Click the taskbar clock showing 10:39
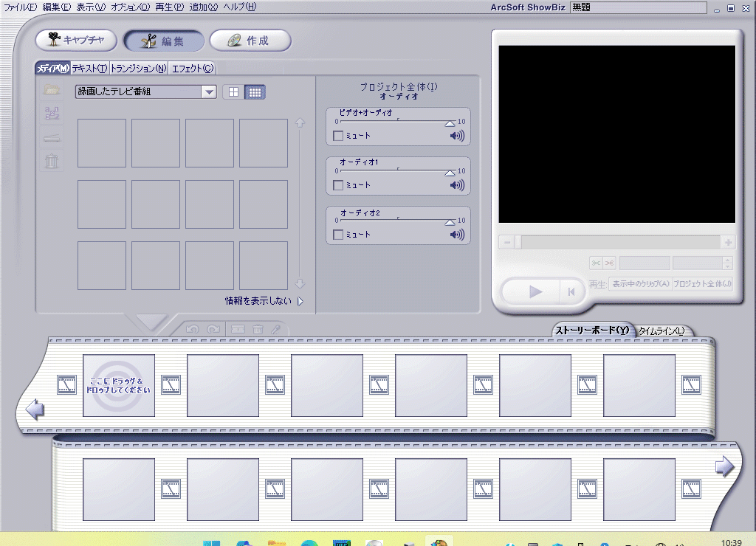 click(732, 542)
